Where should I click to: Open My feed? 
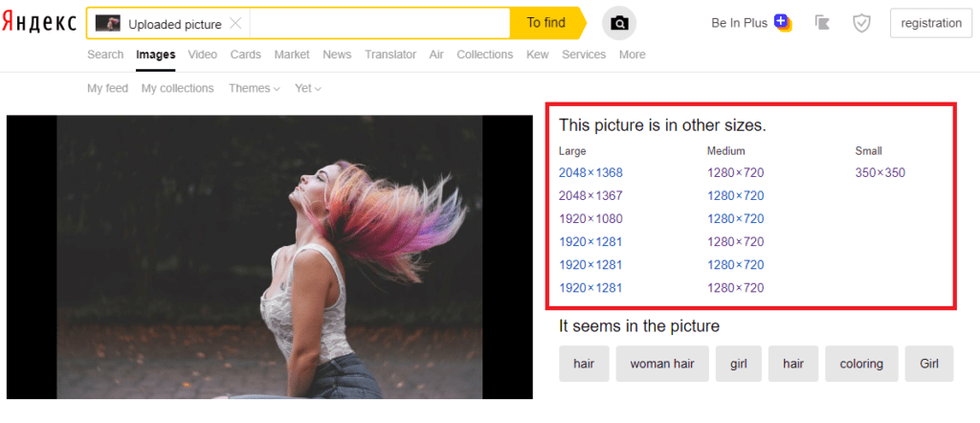tap(107, 88)
